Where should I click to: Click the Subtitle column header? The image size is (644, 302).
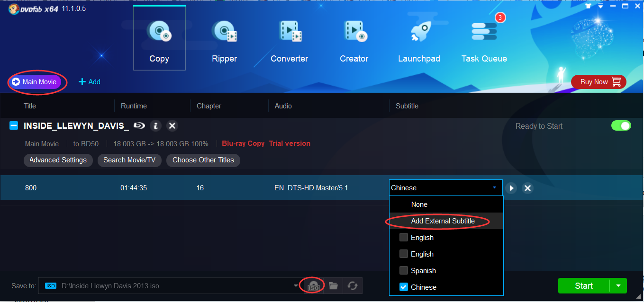coord(407,106)
